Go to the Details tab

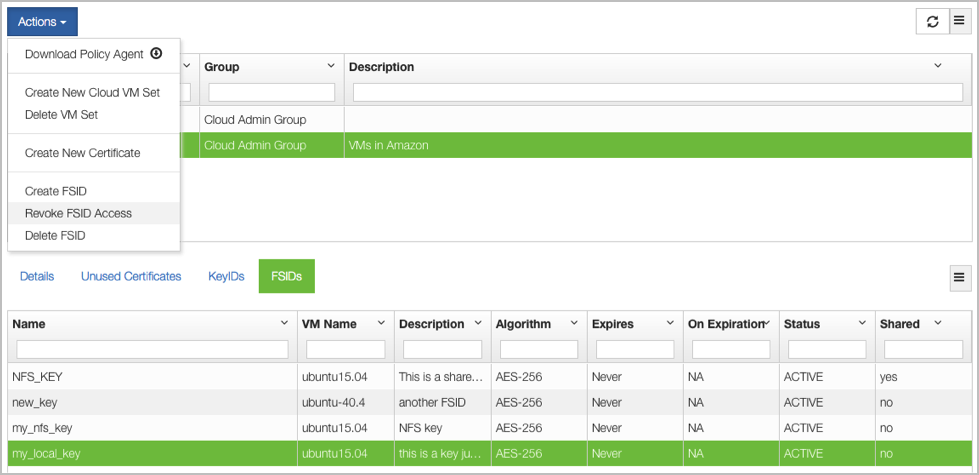[37, 277]
